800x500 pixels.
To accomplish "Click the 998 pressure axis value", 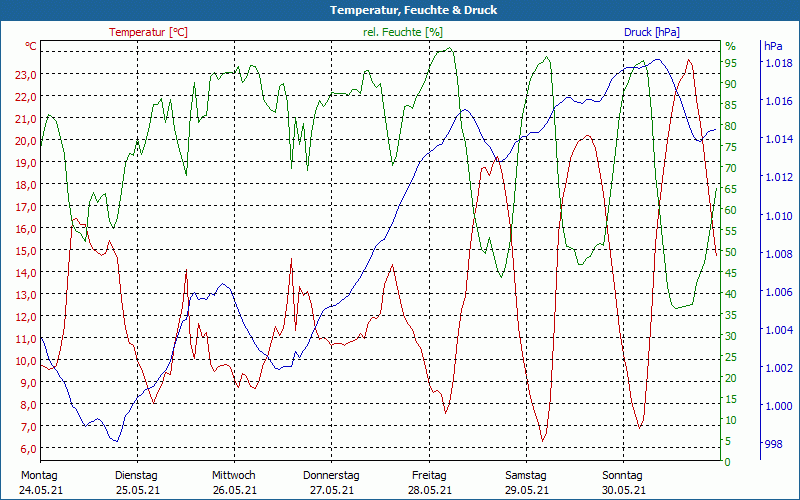I will pyautogui.click(x=773, y=444).
